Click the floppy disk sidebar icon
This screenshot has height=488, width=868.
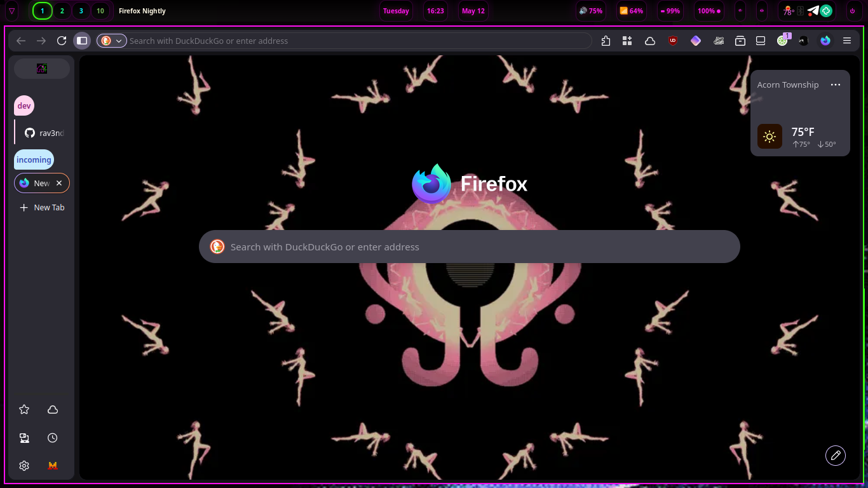pos(24,438)
